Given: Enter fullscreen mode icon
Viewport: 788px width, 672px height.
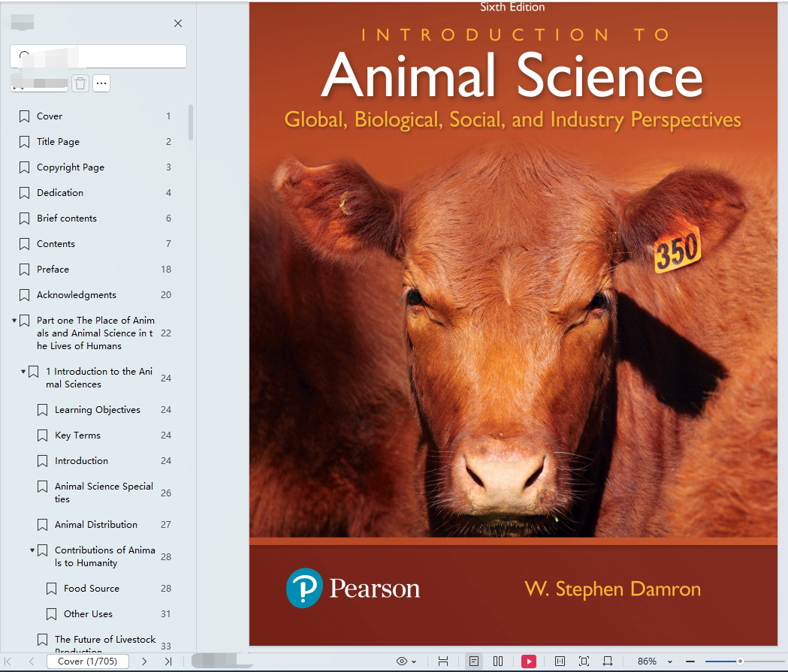Looking at the screenshot, I should point(584,661).
